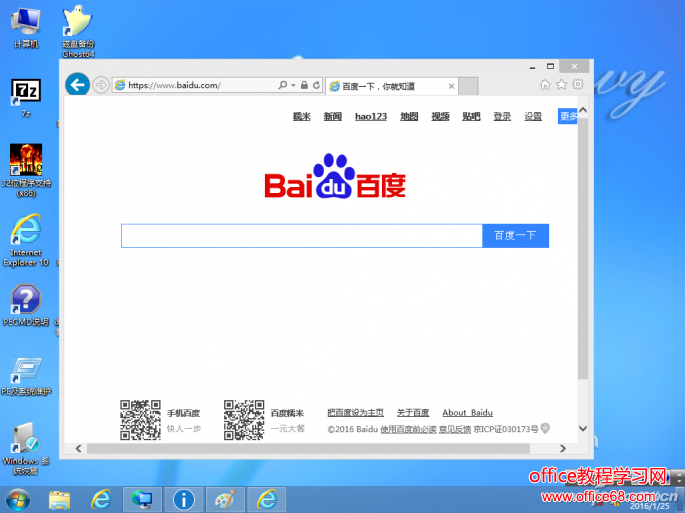Click the 百度糯米 QR code
Screen dimensions: 685x513
[244, 420]
